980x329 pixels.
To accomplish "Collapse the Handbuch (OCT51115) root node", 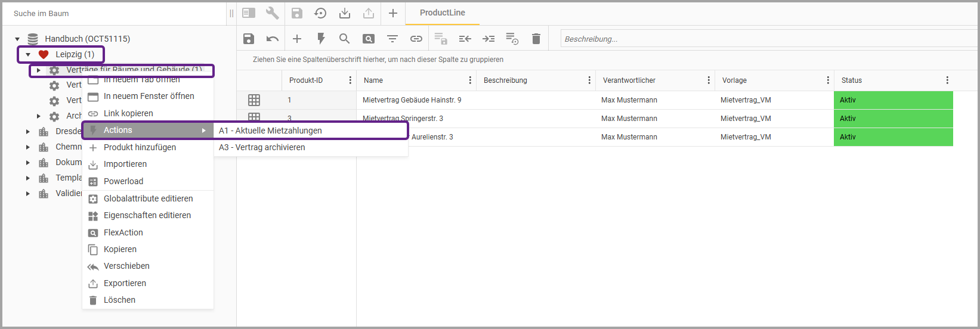I will click(17, 39).
